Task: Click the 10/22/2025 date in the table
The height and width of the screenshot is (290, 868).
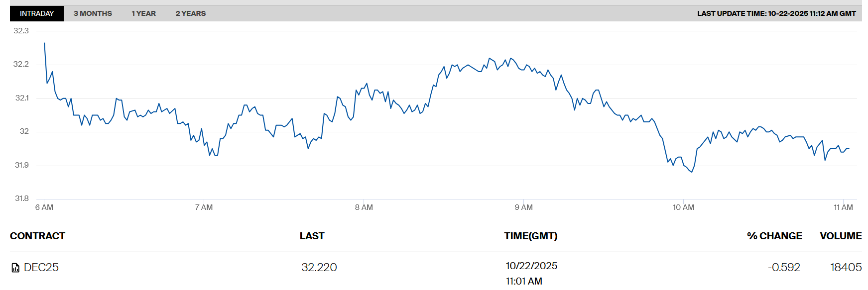Action: tap(531, 266)
